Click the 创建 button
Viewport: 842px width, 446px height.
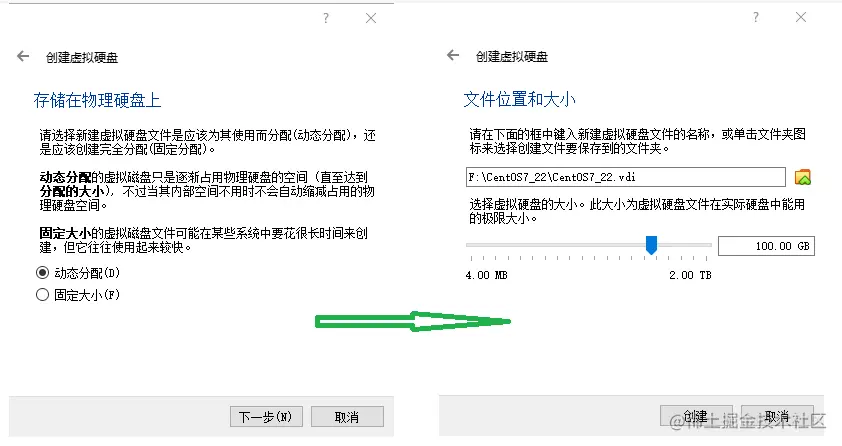click(x=696, y=415)
